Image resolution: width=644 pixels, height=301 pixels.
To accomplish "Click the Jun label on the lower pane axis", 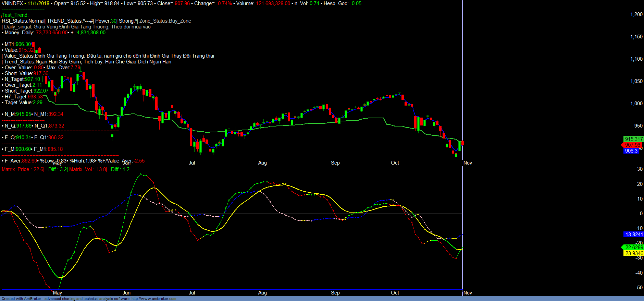I will click(126, 293).
